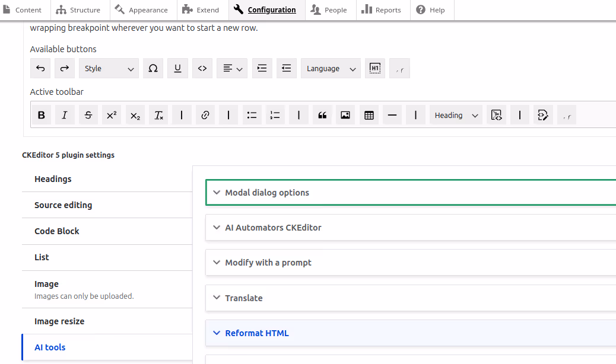The image size is (616, 364).
Task: Select divider between Horizontal line and Heading
Action: (x=415, y=115)
